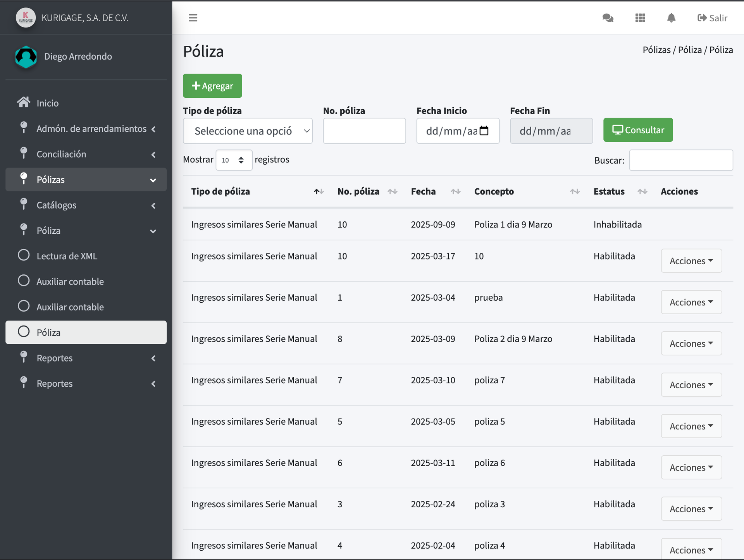Select Lectura de XML in sidebar
744x560 pixels.
pos(67,256)
